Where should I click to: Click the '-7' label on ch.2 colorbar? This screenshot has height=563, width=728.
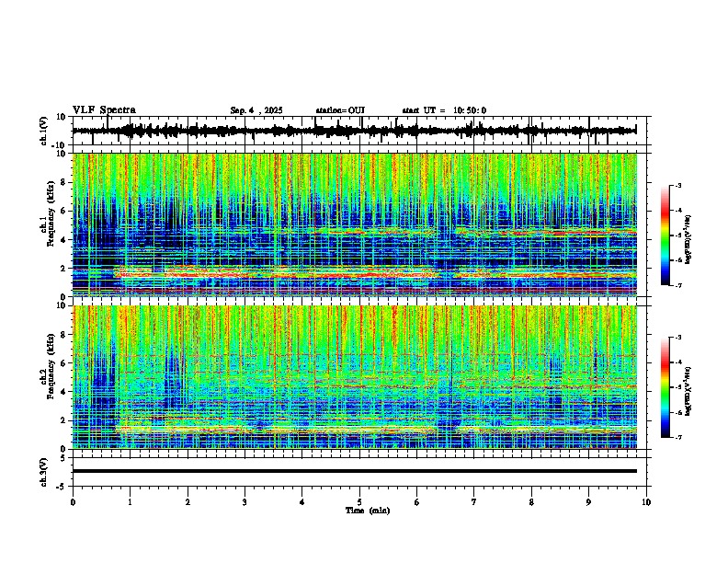coord(677,437)
